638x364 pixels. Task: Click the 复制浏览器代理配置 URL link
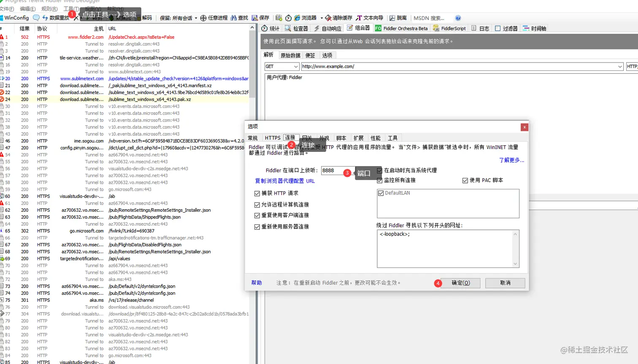(285, 181)
